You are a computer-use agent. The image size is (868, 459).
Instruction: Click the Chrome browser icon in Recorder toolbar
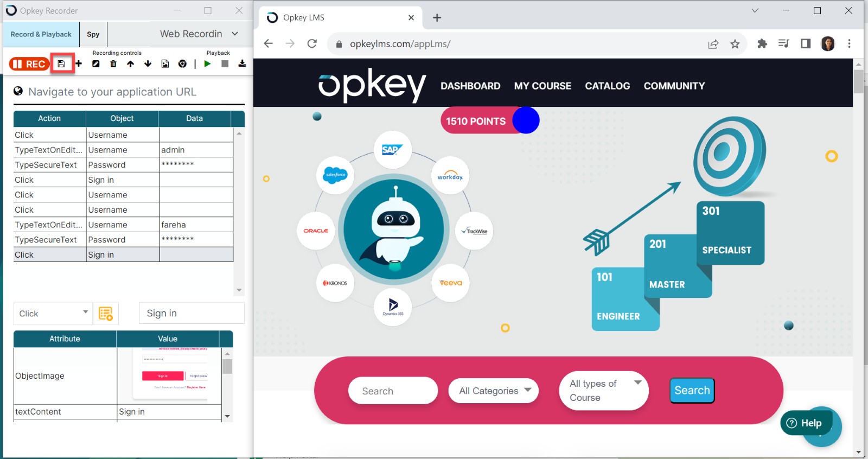pos(182,63)
